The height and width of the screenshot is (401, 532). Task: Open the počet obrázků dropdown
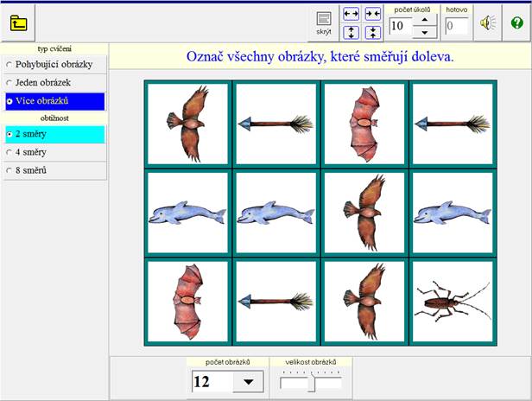pos(249,382)
